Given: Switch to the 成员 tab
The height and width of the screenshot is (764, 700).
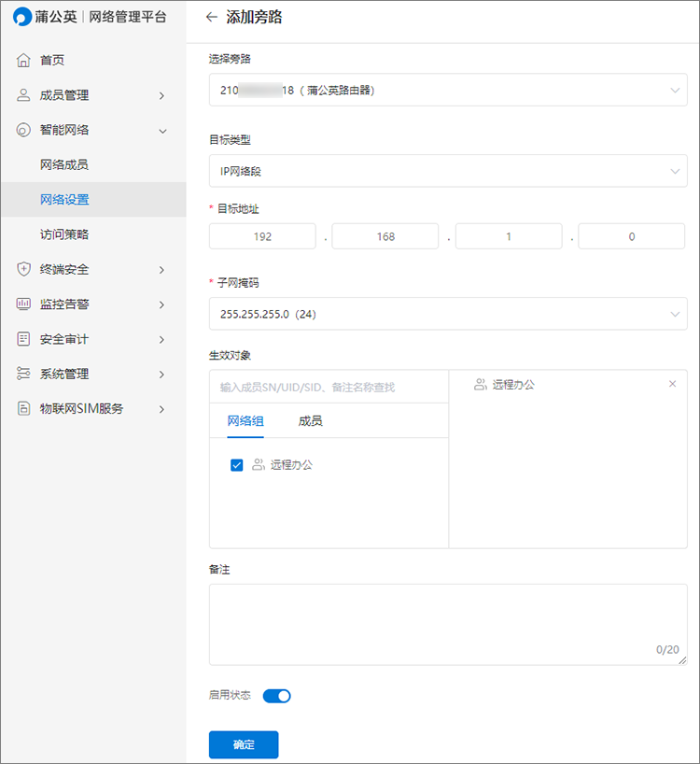Looking at the screenshot, I should click(310, 421).
